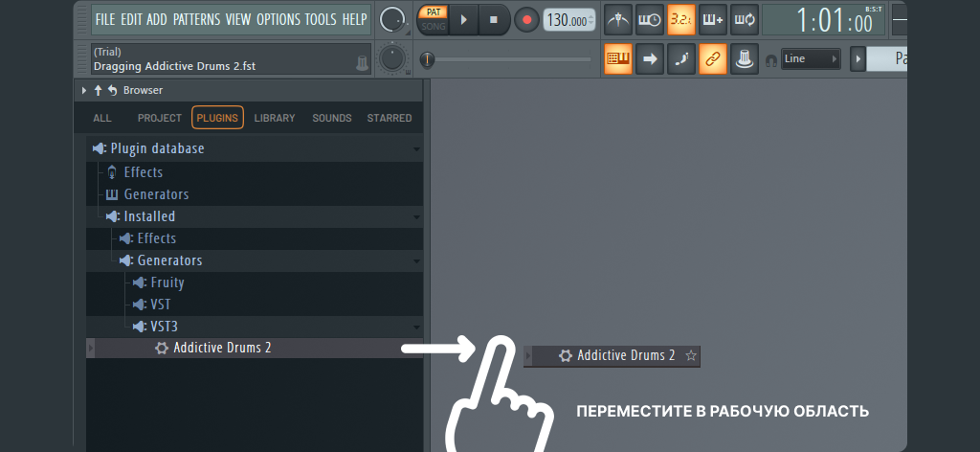
Task: Click the Browser panel title
Action: point(143,91)
